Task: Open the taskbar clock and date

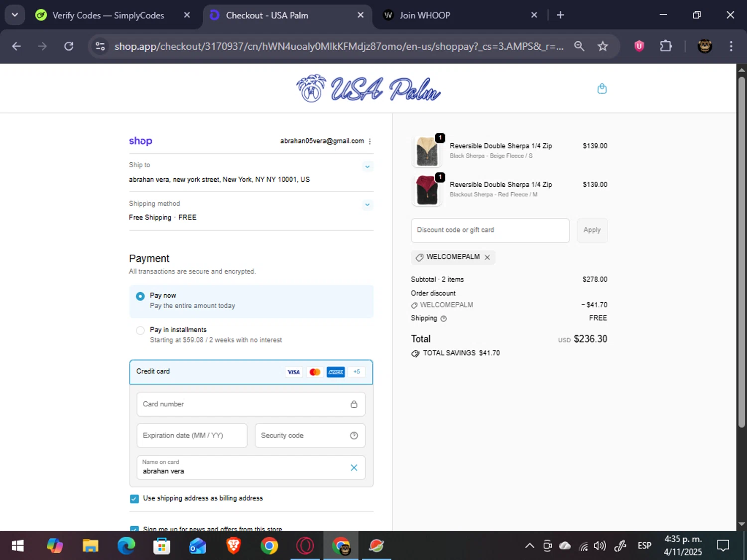Action: click(x=683, y=546)
